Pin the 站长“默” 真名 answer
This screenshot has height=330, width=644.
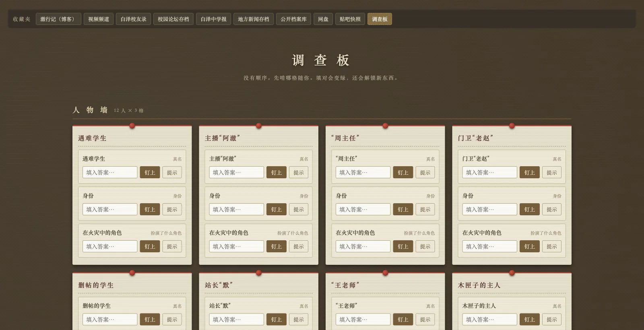[276, 319]
